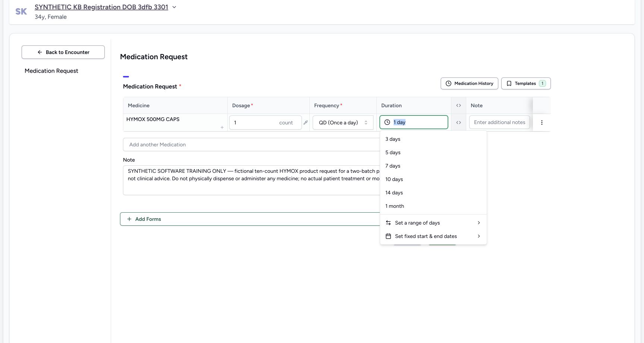Choose 5 days duration option

(x=433, y=152)
